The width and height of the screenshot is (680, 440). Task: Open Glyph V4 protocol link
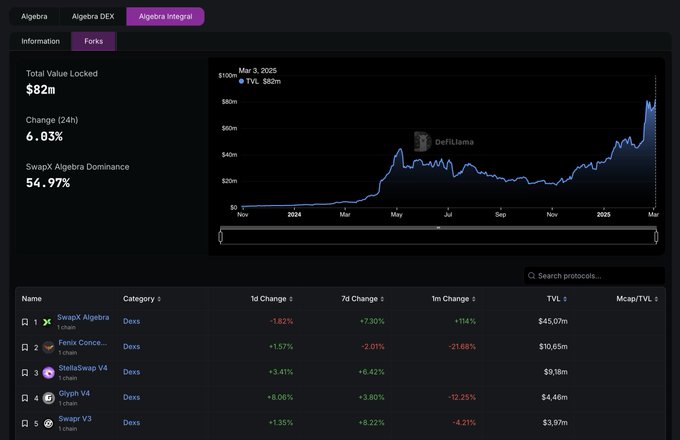74,393
